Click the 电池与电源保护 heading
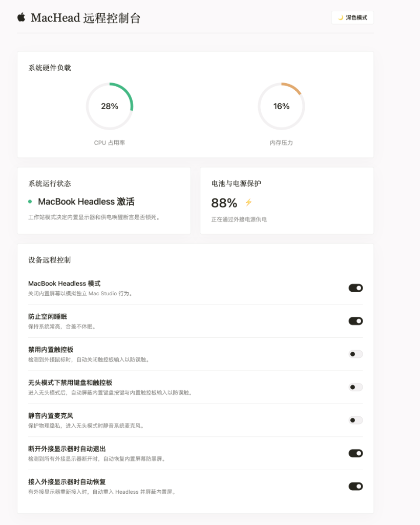This screenshot has width=420, height=525. [236, 184]
